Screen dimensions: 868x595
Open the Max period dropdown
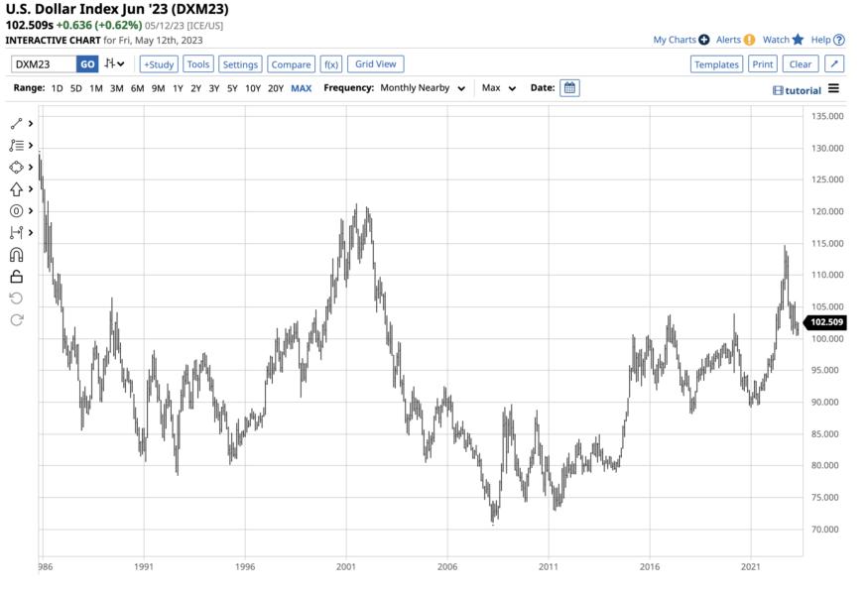[x=499, y=88]
